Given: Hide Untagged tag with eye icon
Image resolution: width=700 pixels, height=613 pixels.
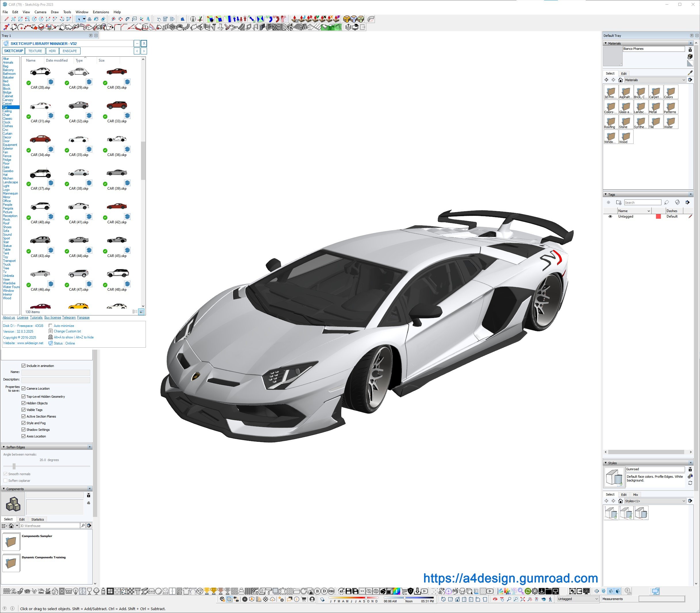Looking at the screenshot, I should click(610, 216).
